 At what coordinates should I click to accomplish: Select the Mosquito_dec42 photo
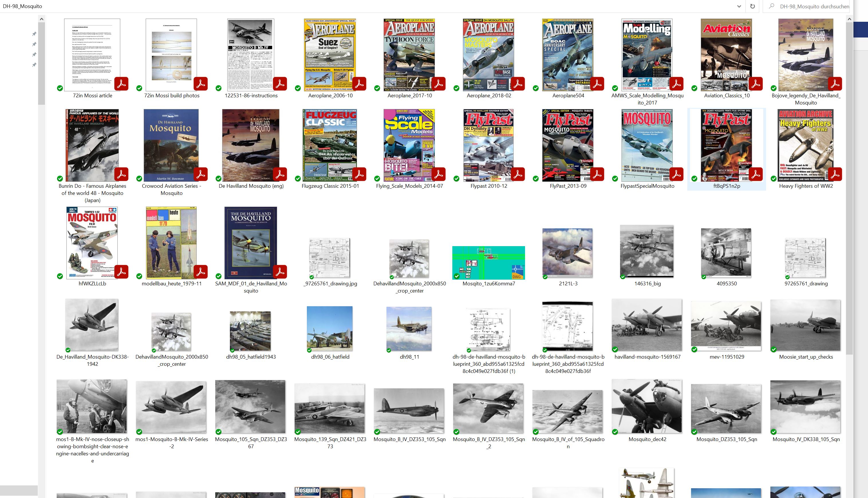tap(647, 406)
